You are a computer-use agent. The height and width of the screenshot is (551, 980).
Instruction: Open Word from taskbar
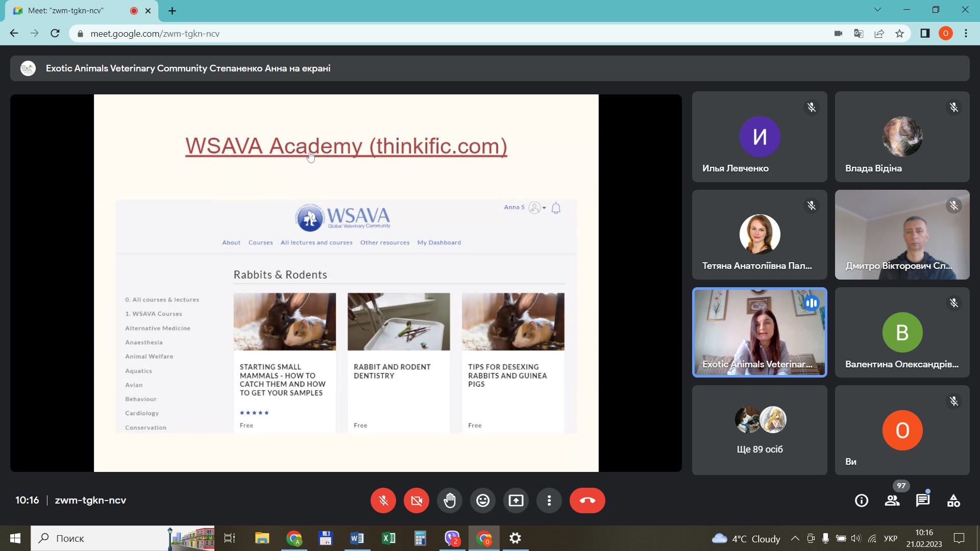(357, 538)
